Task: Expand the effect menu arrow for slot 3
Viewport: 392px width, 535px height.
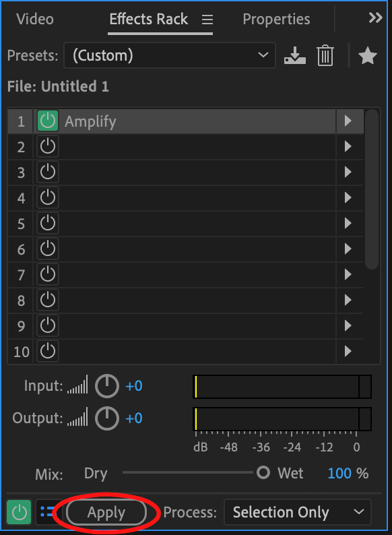Action: 348,172
